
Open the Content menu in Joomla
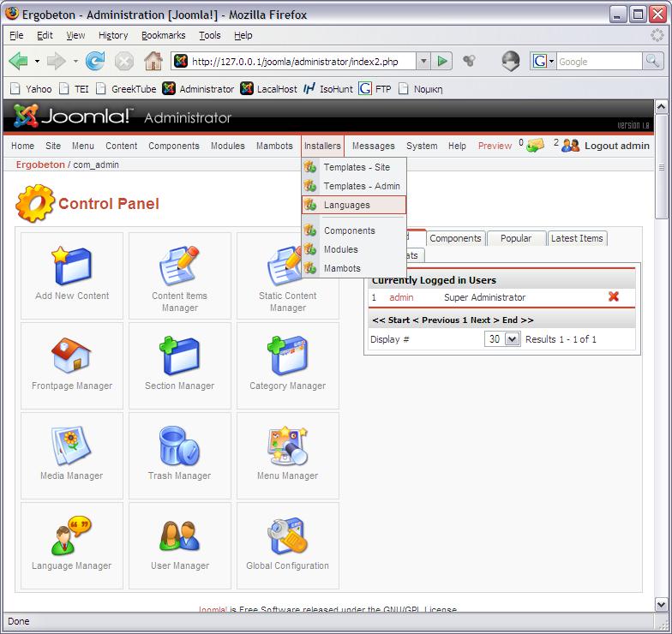click(122, 146)
